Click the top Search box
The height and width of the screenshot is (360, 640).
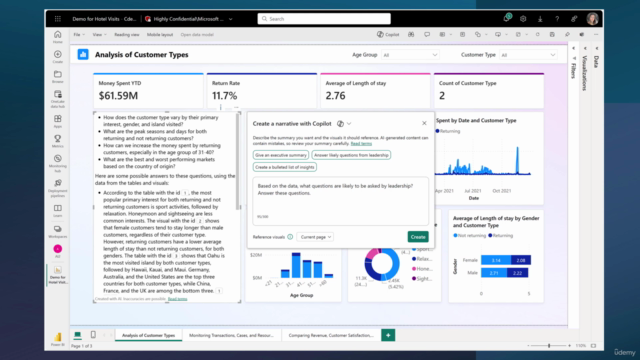(324, 19)
